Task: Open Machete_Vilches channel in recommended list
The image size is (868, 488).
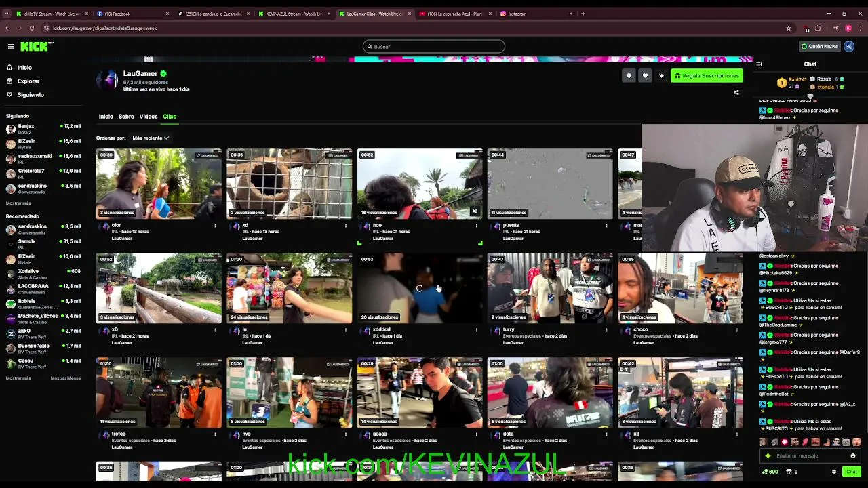Action: 43,319
